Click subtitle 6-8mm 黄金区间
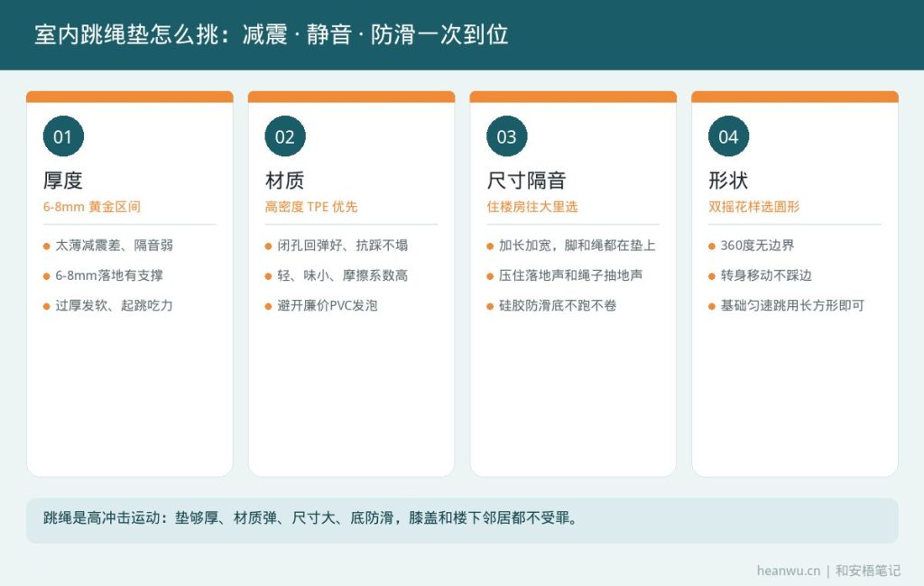Screen dimensions: 924x586 point(92,207)
